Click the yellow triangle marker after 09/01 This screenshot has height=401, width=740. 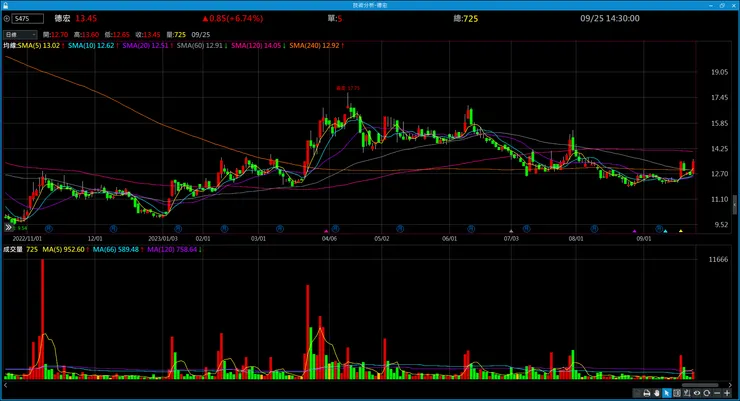click(681, 231)
